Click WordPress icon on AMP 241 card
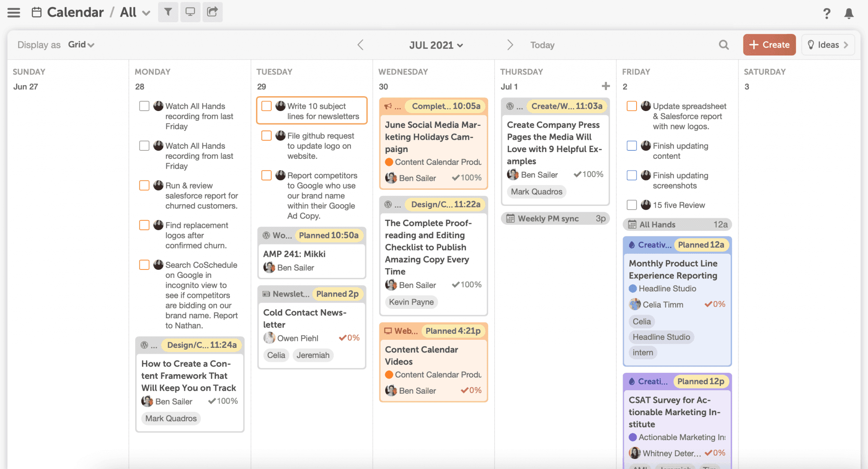Screen dimensions: 868x469 266,236
